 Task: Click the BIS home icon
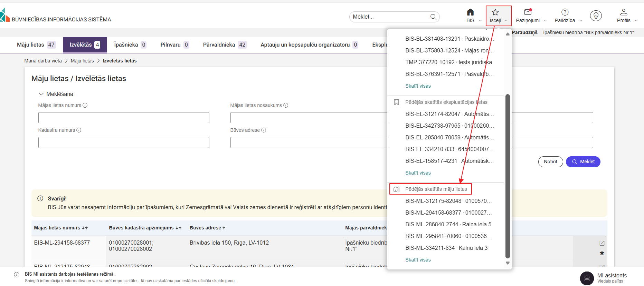(470, 13)
